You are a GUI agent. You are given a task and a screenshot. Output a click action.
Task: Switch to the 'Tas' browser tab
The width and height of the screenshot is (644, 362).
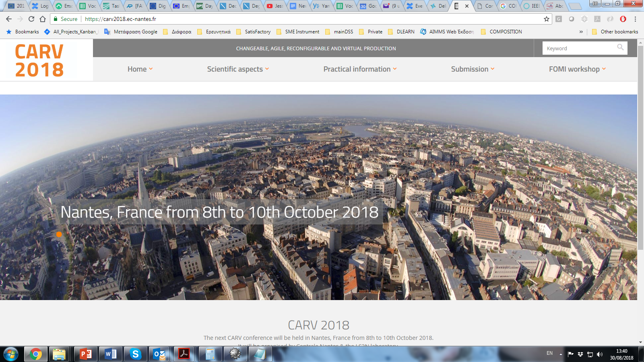[111, 6]
